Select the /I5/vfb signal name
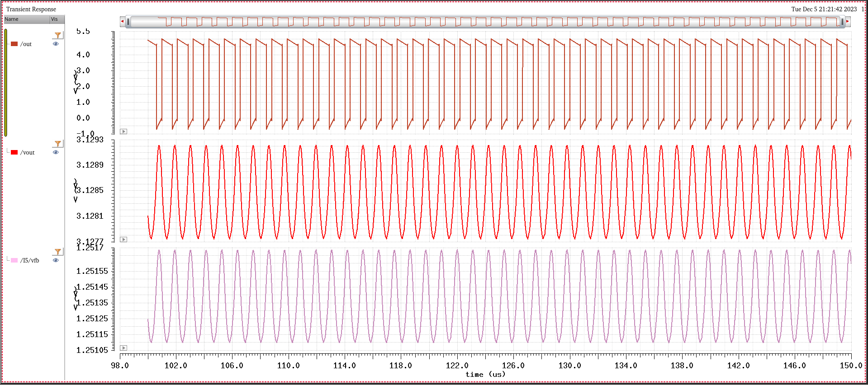The height and width of the screenshot is (385, 868). point(29,261)
